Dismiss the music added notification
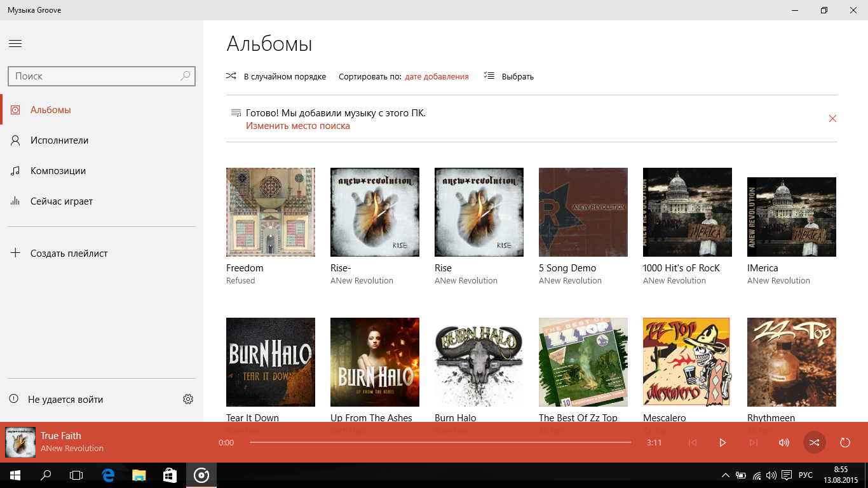868x488 pixels. pos(832,119)
